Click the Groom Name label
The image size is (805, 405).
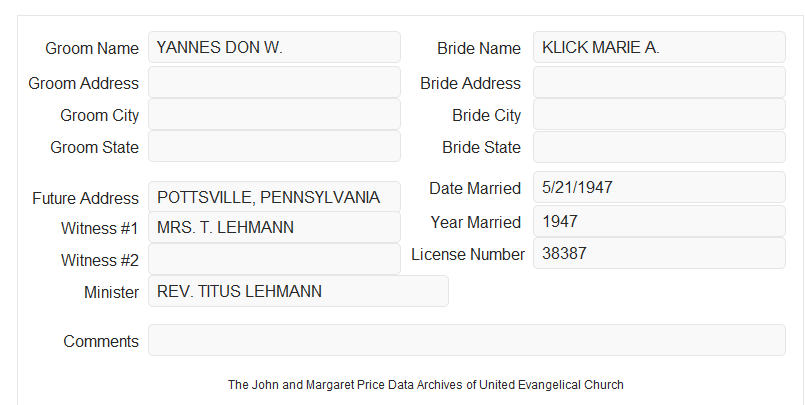click(92, 48)
